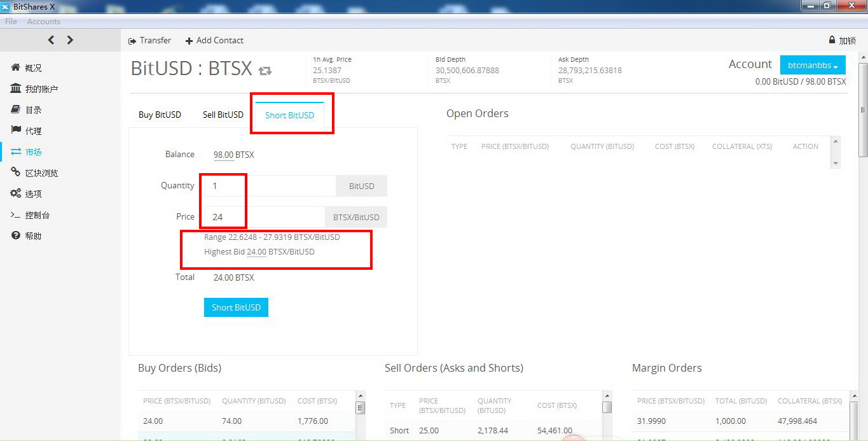The width and height of the screenshot is (868, 441).
Task: Click the 1h Avg. Price value 25.1387
Action: [327, 70]
